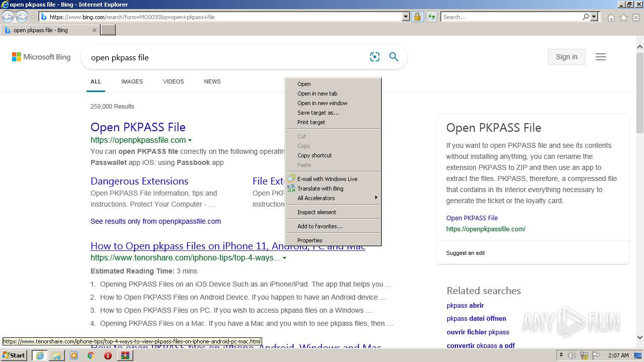Click Bing visual search camera icon
This screenshot has width=644, height=362.
[x=375, y=57]
